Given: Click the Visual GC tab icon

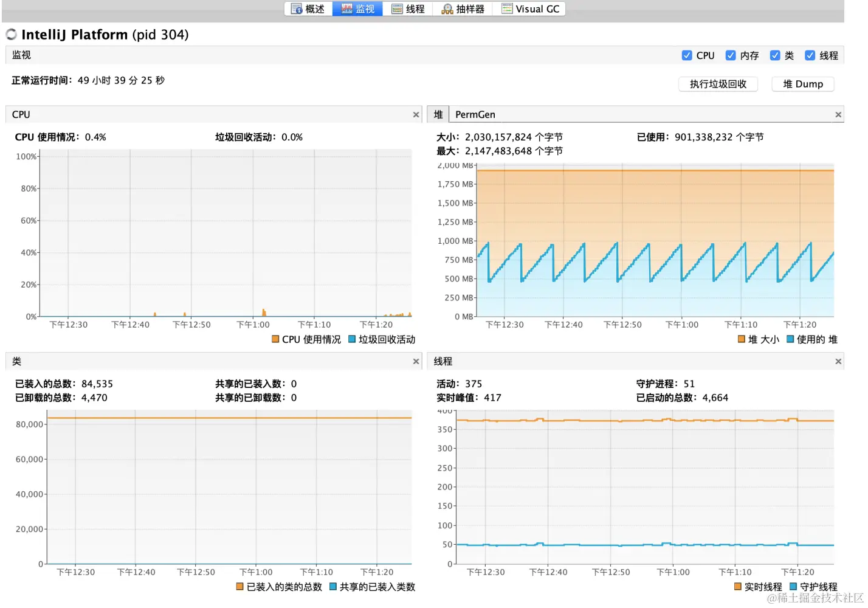Looking at the screenshot, I should tap(507, 9).
